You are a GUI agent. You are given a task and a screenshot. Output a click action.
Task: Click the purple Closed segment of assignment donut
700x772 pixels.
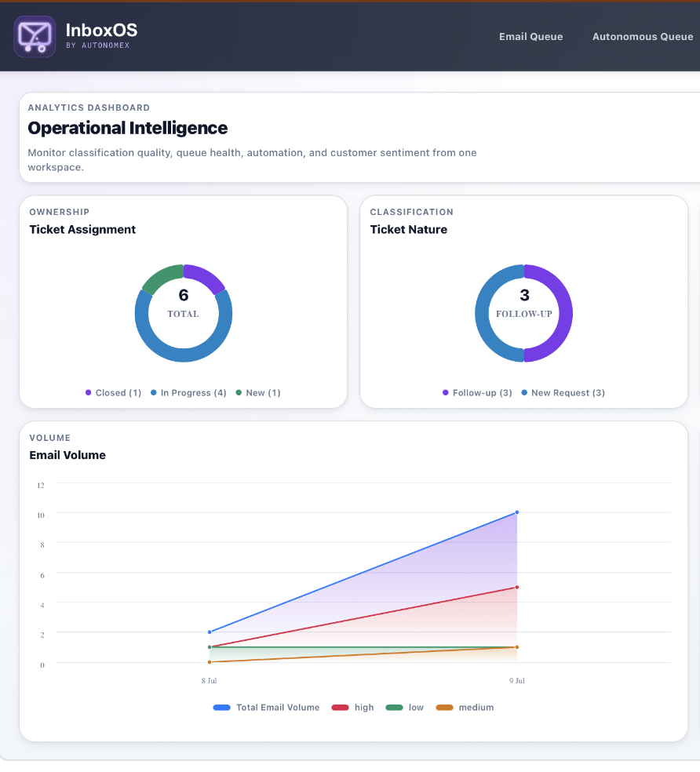207,278
